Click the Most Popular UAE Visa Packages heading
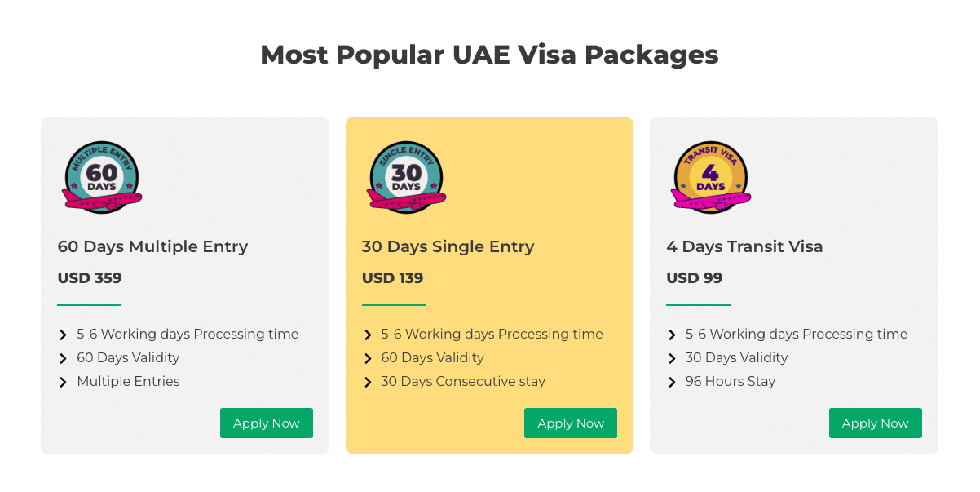 tap(489, 55)
